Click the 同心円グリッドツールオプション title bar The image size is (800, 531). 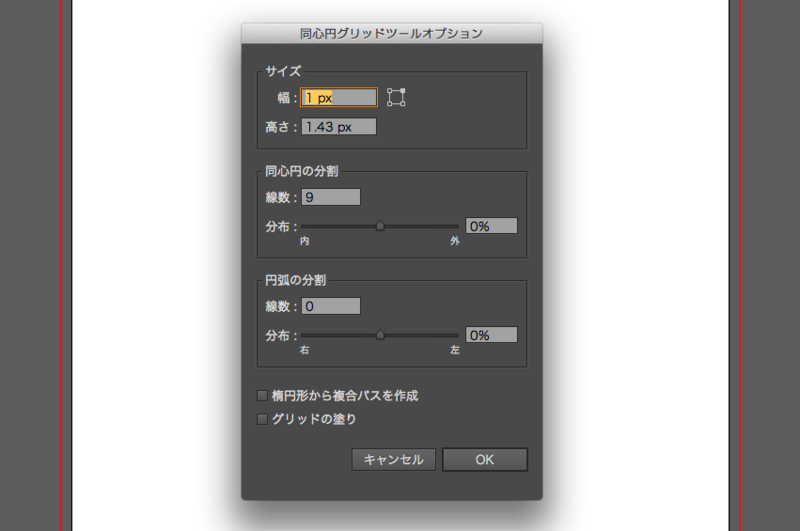(x=392, y=34)
